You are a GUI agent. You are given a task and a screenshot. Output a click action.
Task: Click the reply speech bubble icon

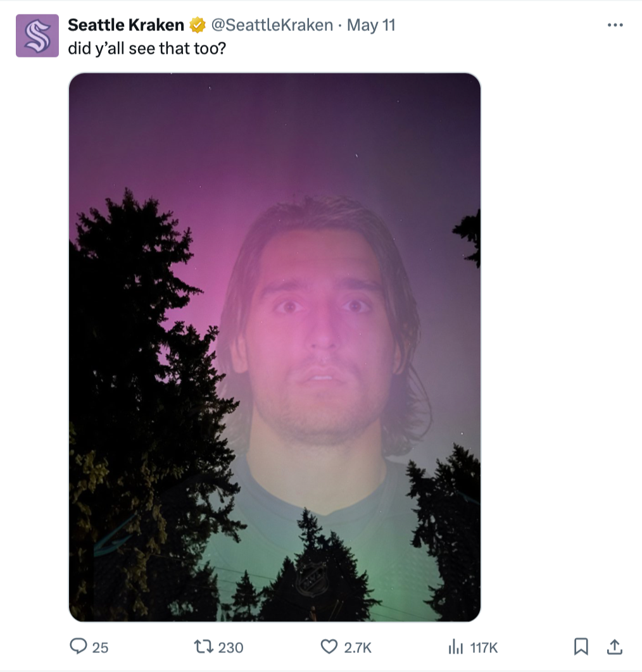(78, 646)
